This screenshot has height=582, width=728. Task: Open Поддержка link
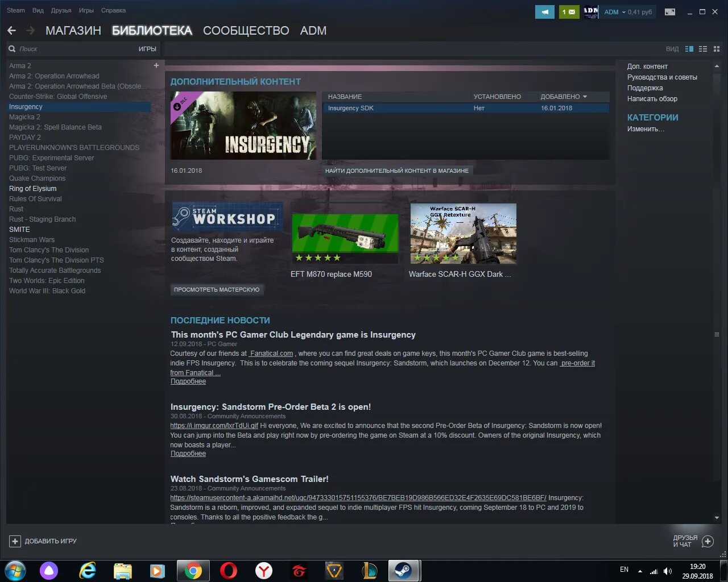pos(645,88)
